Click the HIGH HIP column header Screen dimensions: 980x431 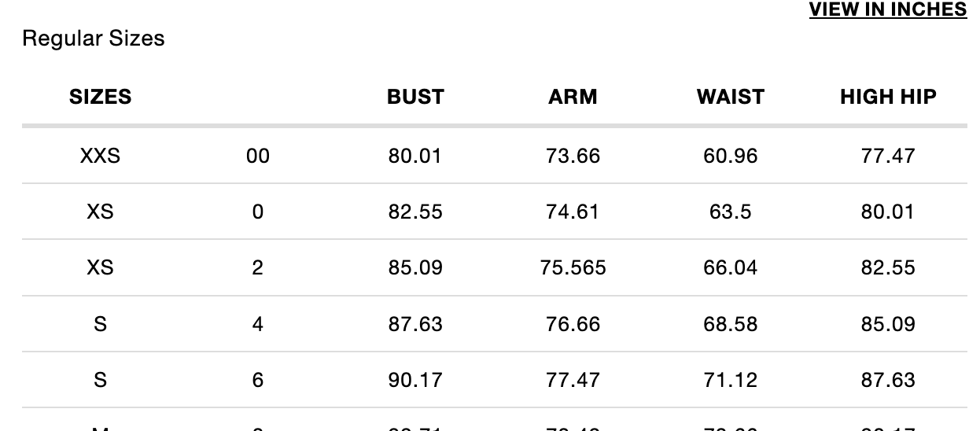point(888,97)
